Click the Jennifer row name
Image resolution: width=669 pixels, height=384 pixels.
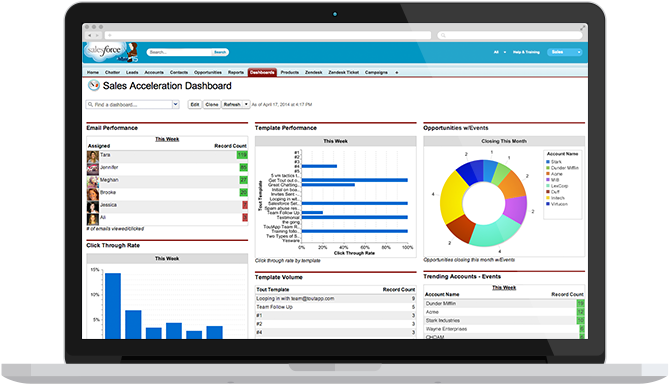[109, 167]
